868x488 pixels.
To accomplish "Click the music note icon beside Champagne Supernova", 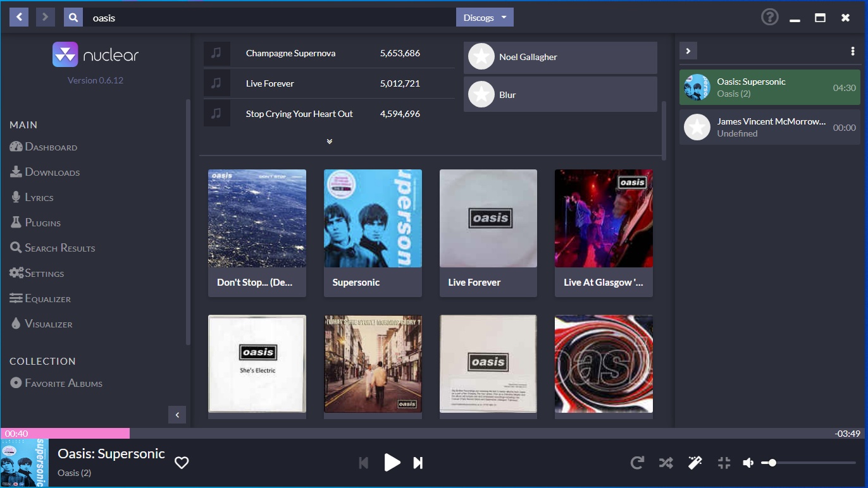I will 216,53.
